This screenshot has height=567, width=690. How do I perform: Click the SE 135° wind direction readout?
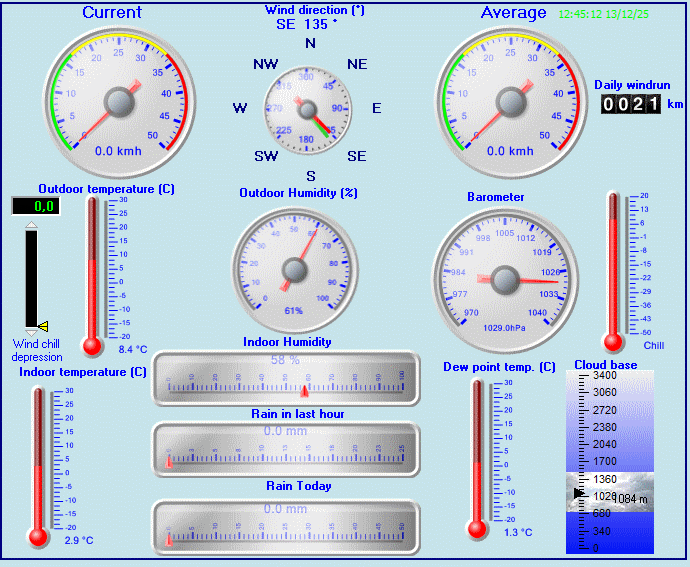tap(313, 24)
